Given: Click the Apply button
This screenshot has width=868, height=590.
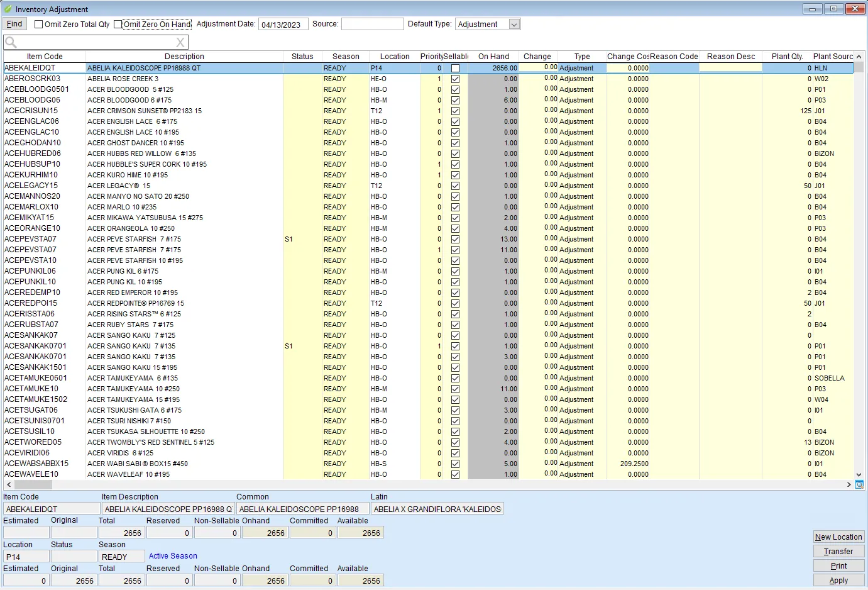Looking at the screenshot, I should pyautogui.click(x=838, y=581).
